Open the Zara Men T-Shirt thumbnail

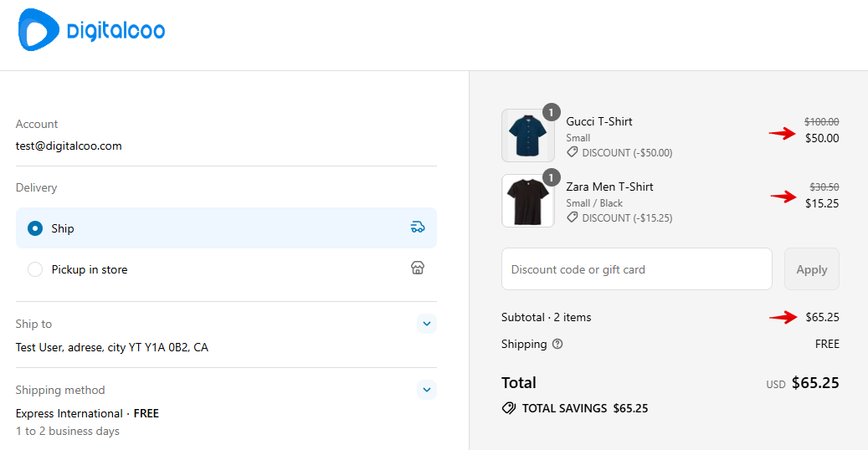(x=527, y=201)
